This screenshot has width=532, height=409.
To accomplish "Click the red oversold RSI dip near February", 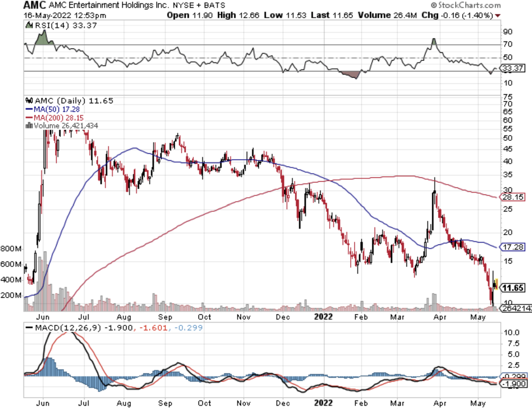I will point(350,74).
